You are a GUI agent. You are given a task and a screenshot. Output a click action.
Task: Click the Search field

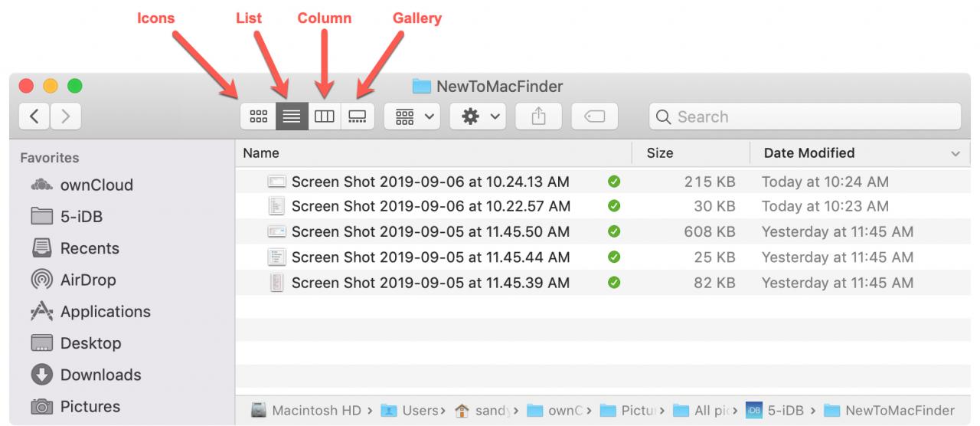[x=805, y=116]
